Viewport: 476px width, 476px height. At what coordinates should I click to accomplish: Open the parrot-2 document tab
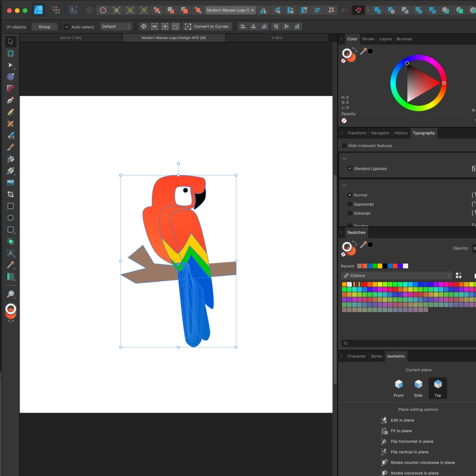tap(71, 38)
